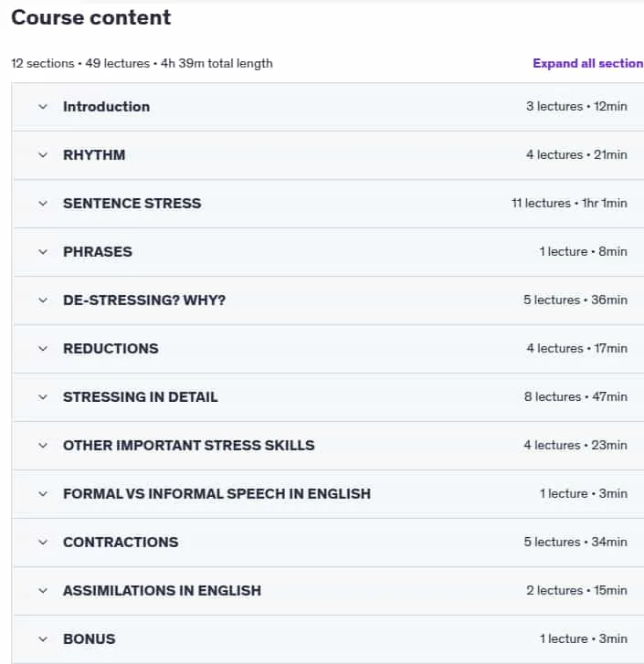644x664 pixels.
Task: Click the chevron beside STRESSING IN DETAIL
Action: (x=43, y=397)
